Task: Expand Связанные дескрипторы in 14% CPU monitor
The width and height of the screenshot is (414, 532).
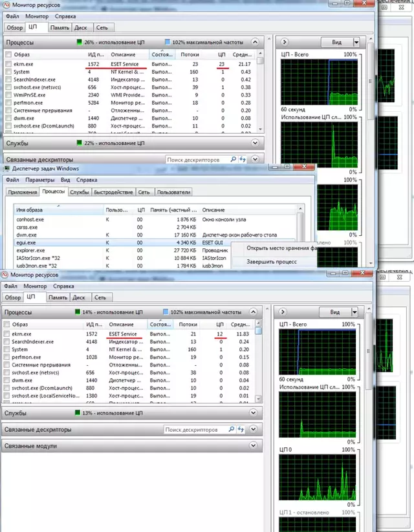Action: coord(254,429)
